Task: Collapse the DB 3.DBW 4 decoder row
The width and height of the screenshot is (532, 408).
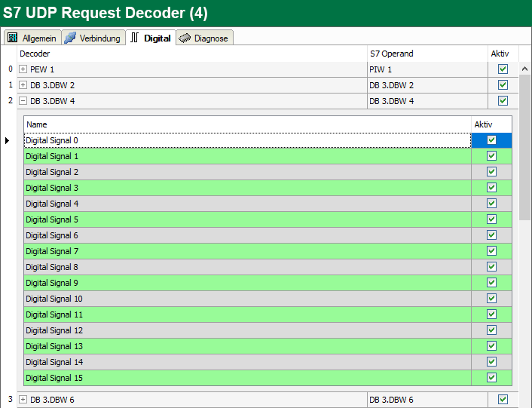Action: (x=23, y=101)
